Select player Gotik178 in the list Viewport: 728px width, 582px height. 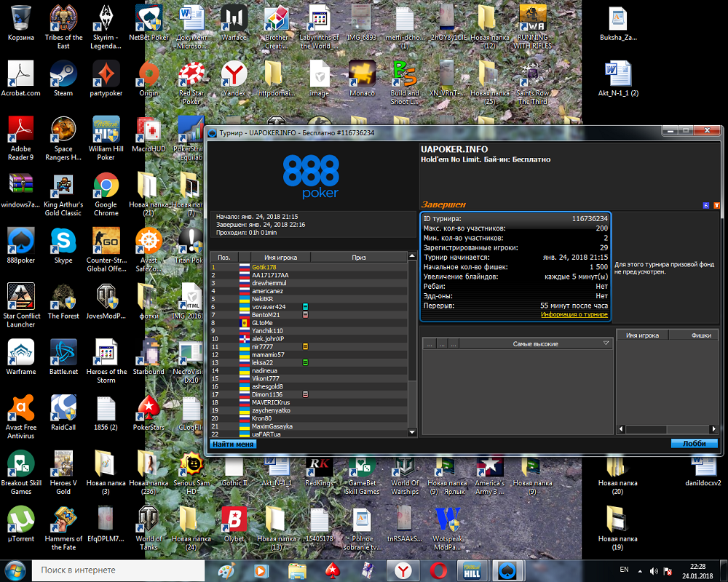[309, 267]
